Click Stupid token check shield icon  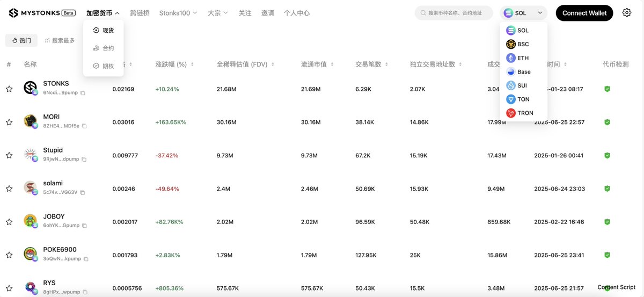(x=607, y=156)
